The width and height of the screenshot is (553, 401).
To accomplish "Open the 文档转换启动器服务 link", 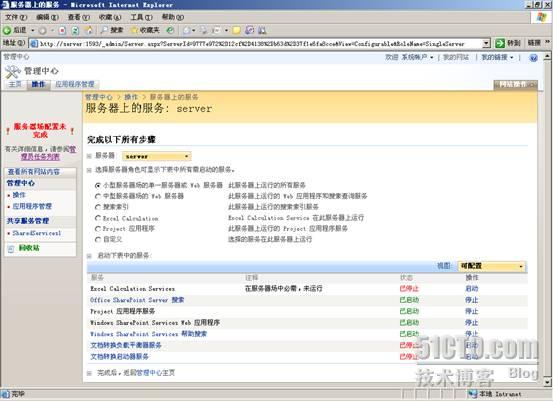I will click(120, 357).
